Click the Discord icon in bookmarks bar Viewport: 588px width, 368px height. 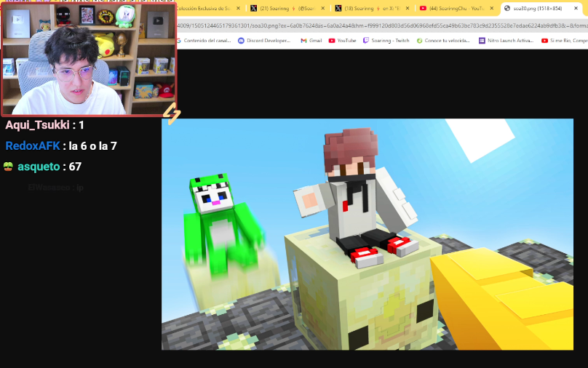[x=241, y=41]
